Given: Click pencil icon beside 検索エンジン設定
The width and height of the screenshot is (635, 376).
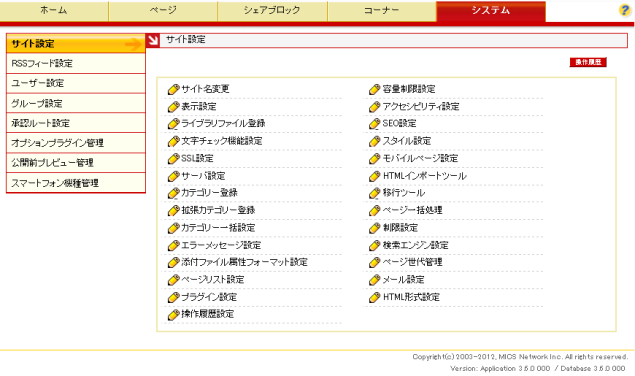Looking at the screenshot, I should (375, 246).
